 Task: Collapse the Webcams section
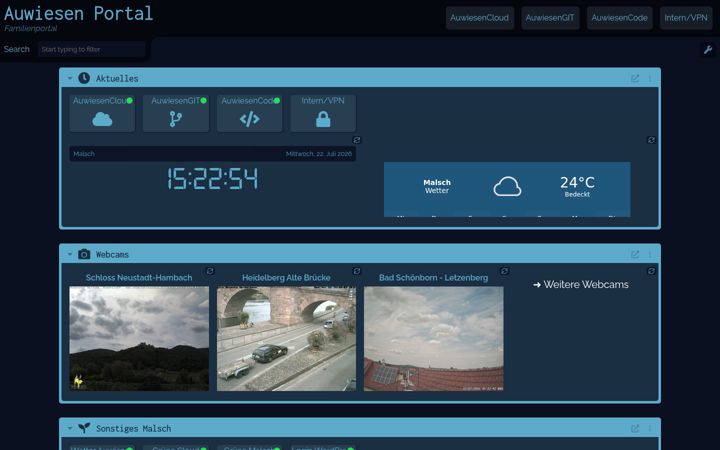70,254
